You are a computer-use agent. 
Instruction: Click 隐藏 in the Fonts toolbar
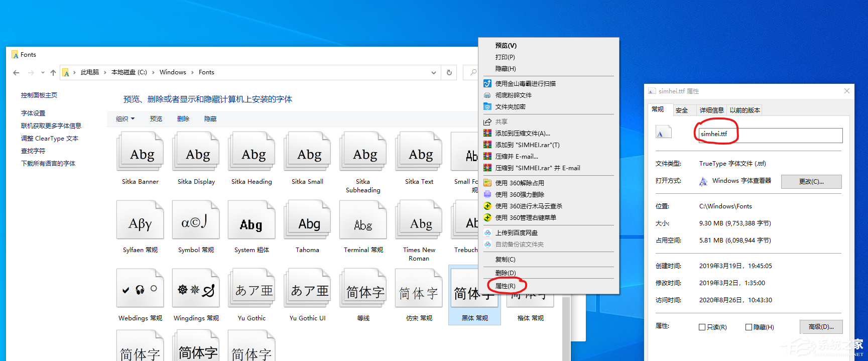[x=210, y=119]
